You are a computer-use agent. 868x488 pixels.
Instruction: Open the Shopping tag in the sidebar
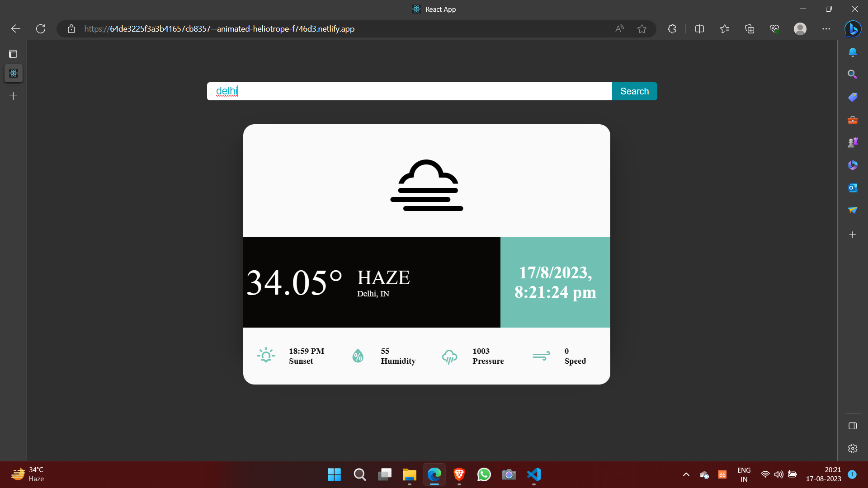pos(853,97)
